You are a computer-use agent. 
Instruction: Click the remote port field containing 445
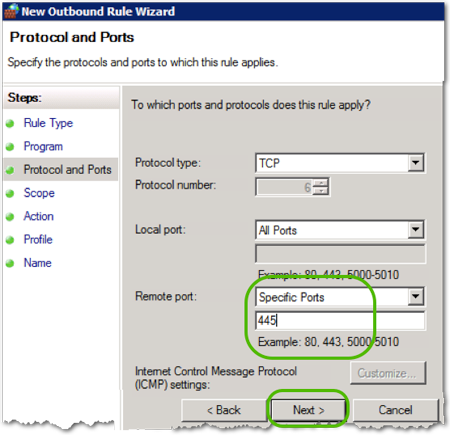pyautogui.click(x=340, y=321)
